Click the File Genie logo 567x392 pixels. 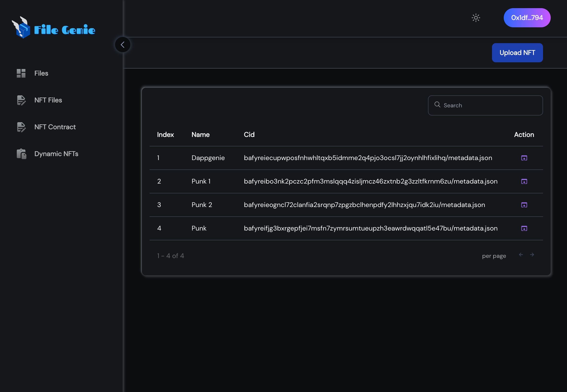(x=53, y=28)
